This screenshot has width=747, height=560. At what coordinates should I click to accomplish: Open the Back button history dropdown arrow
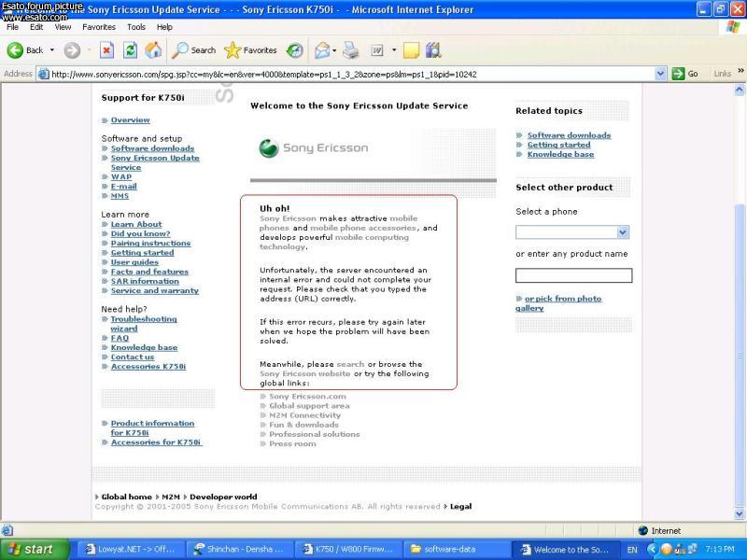[x=52, y=50]
